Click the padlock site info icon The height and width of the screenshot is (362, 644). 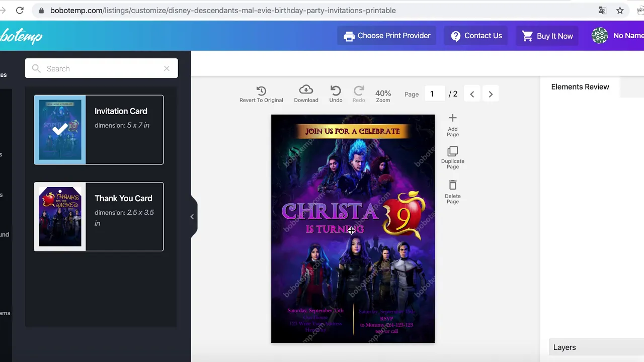tap(41, 11)
